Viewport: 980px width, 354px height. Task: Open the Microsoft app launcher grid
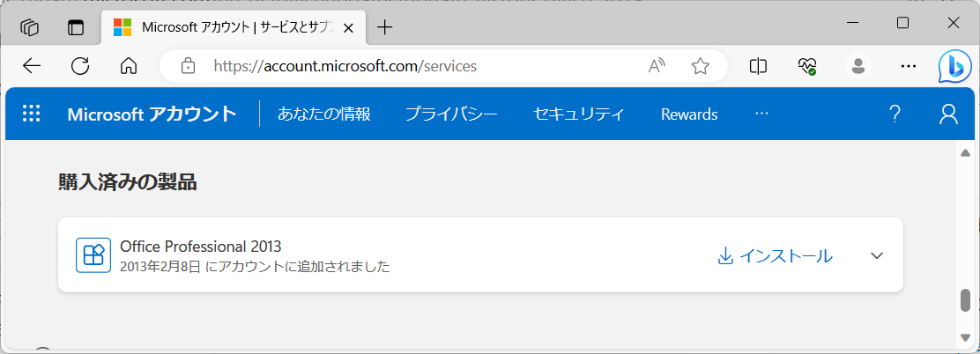pos(31,114)
